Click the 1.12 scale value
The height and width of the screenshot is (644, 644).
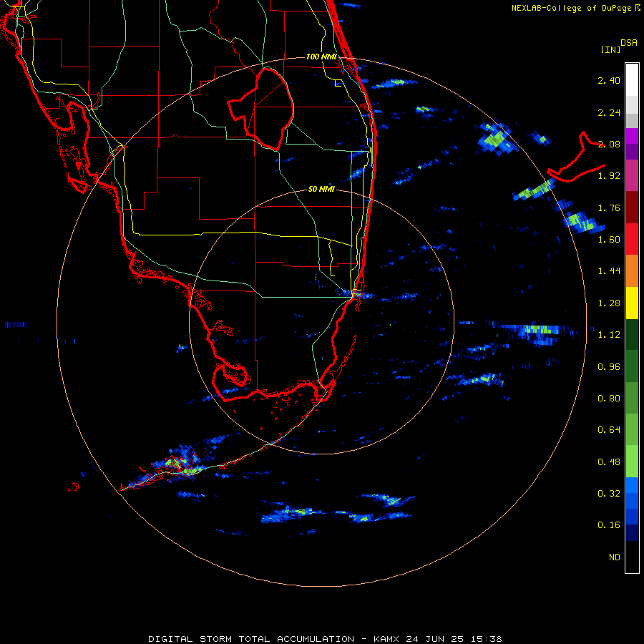click(x=609, y=335)
